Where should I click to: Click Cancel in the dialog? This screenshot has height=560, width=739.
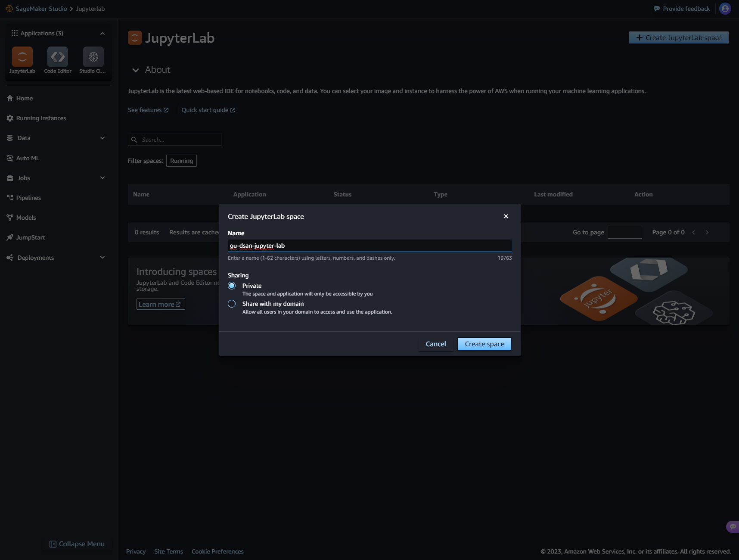pyautogui.click(x=436, y=344)
